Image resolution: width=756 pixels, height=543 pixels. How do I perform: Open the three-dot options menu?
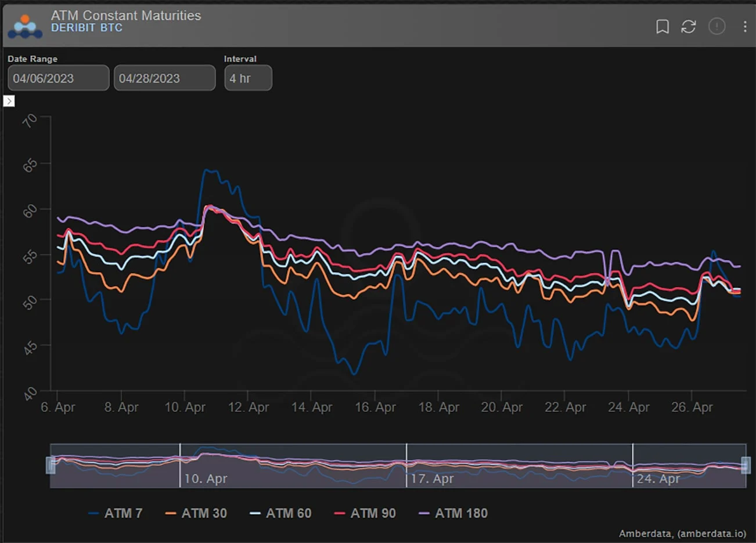745,27
